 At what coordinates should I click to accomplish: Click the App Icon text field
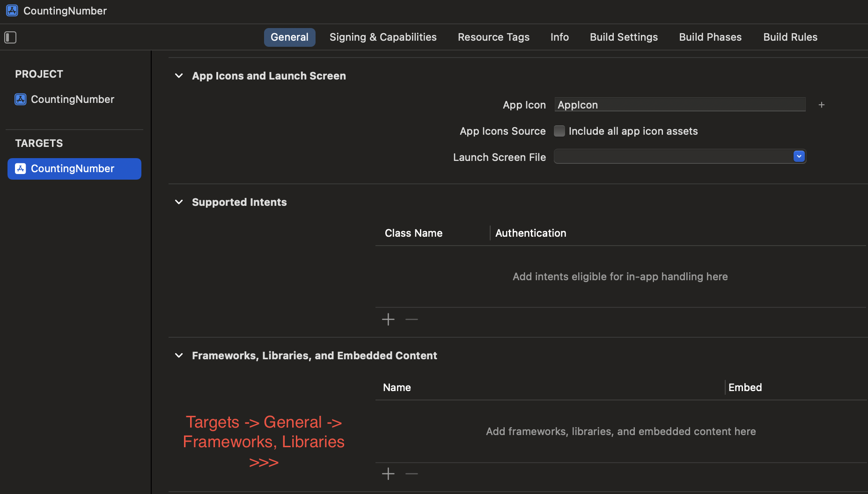coord(680,105)
